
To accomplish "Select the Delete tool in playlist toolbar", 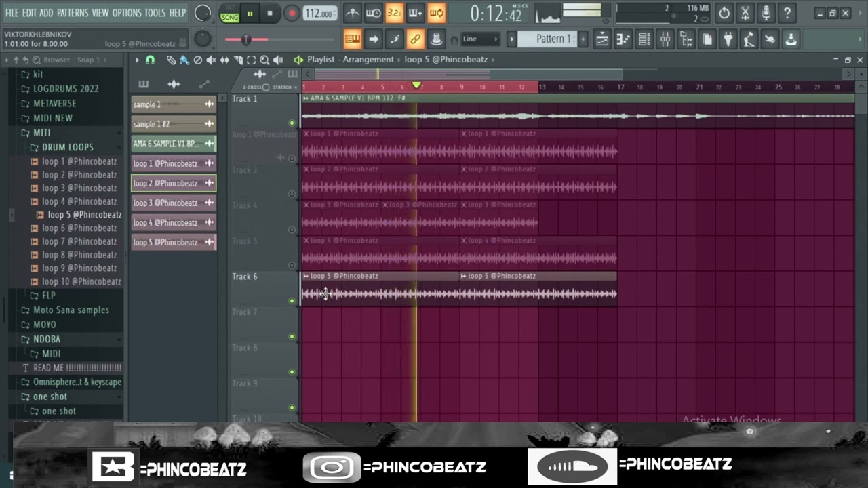I will 197,60.
